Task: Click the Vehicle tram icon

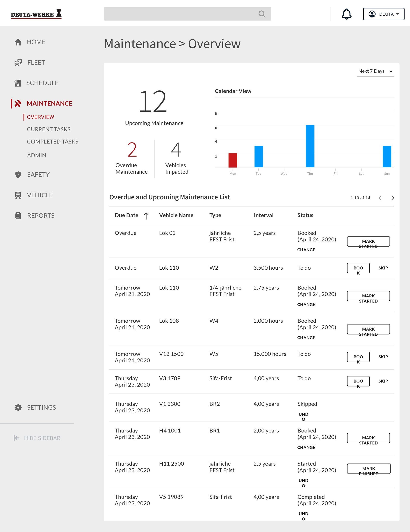Action: [18, 195]
